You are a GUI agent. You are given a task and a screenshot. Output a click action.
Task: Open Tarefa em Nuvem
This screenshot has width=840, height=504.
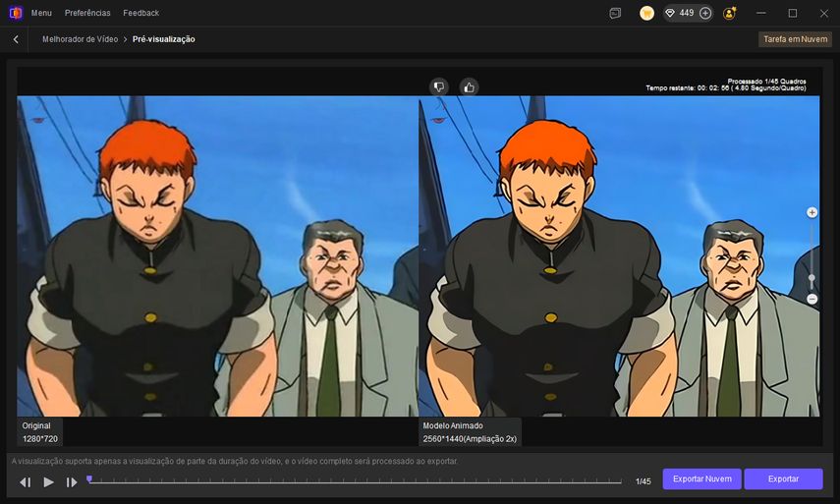coord(795,39)
